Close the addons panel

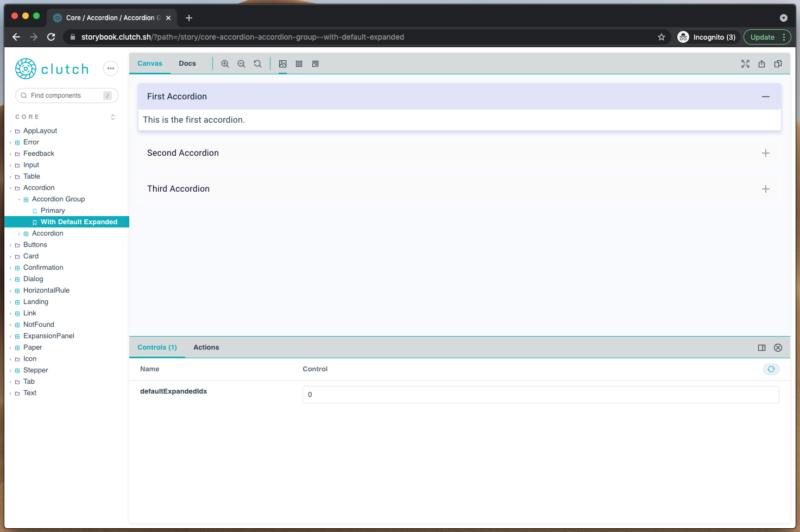(778, 347)
